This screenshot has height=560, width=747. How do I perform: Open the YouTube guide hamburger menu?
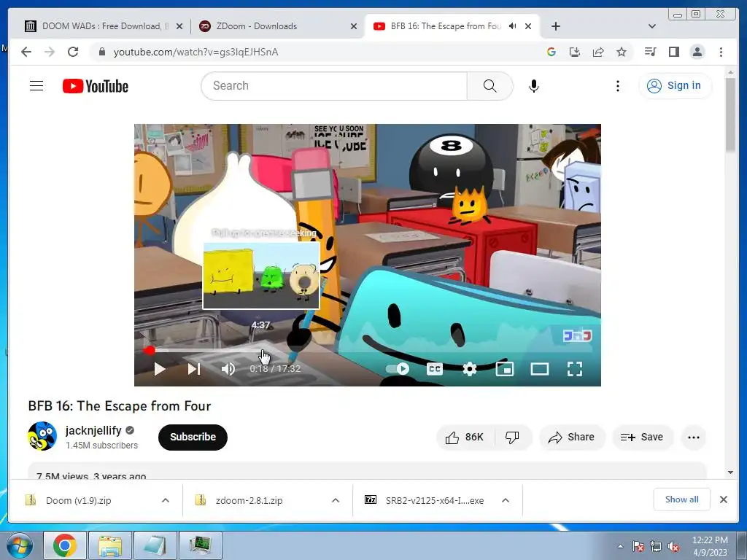pyautogui.click(x=36, y=86)
